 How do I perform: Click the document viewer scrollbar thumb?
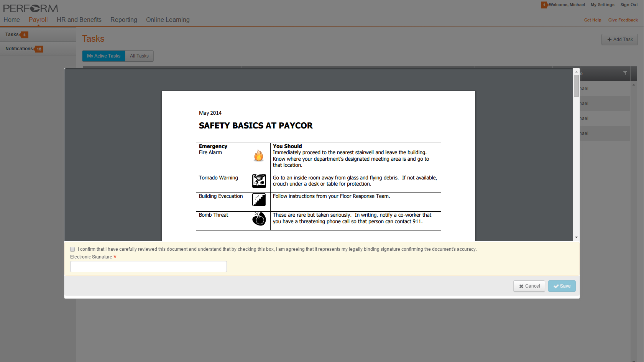576,86
